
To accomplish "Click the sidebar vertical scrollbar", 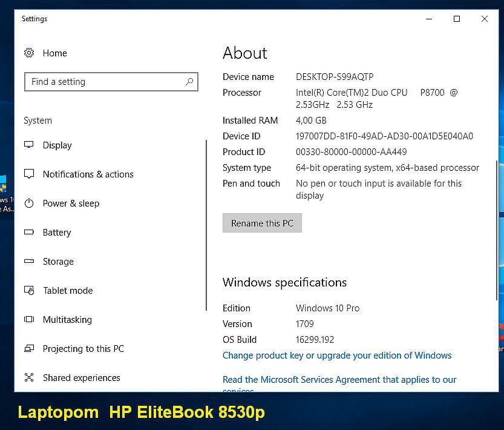I will [x=206, y=225].
